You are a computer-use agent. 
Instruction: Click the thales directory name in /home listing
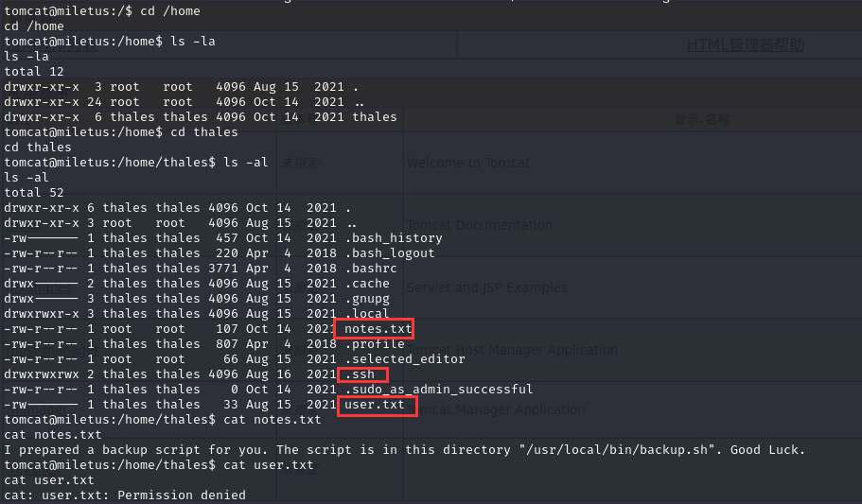pos(375,117)
